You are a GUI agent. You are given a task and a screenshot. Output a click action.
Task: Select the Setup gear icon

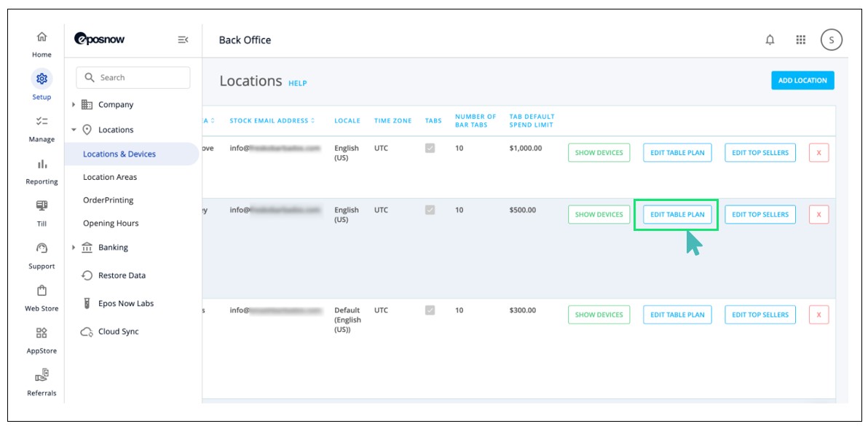[x=42, y=79]
